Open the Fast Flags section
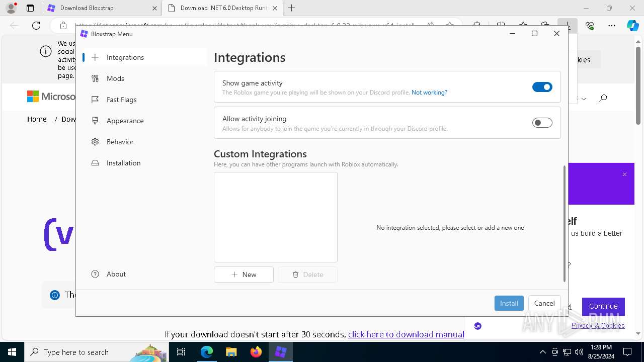The width and height of the screenshot is (644, 362). click(x=144, y=100)
